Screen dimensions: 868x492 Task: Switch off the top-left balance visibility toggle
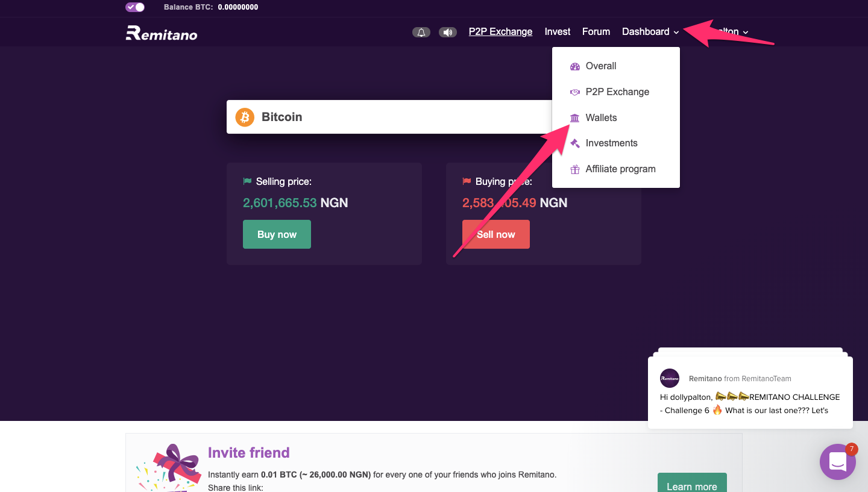(x=135, y=7)
